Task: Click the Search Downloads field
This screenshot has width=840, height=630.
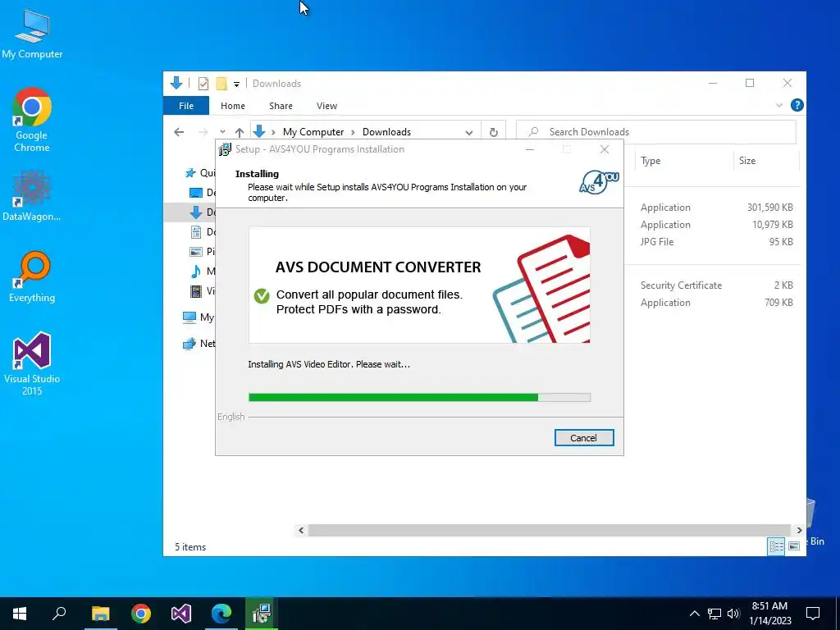Action: (x=656, y=132)
